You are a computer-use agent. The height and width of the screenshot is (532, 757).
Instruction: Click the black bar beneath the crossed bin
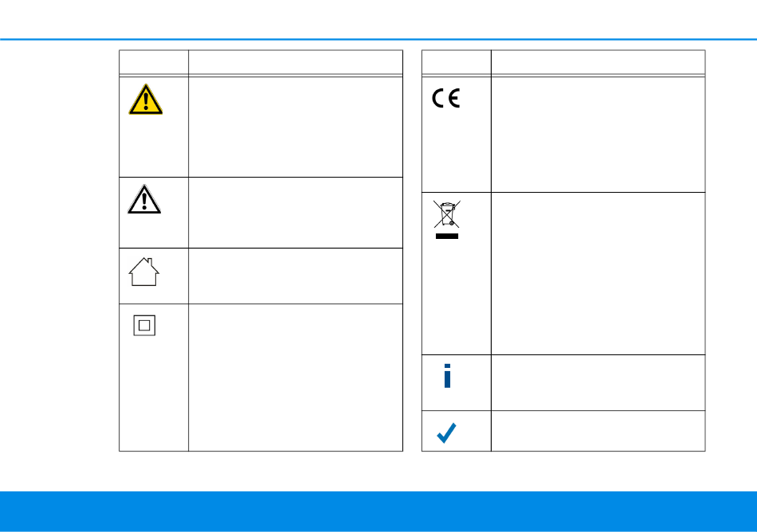[x=447, y=237]
